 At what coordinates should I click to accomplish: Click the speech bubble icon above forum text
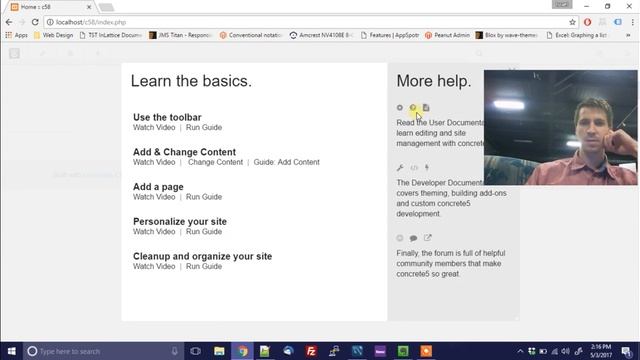click(x=413, y=238)
